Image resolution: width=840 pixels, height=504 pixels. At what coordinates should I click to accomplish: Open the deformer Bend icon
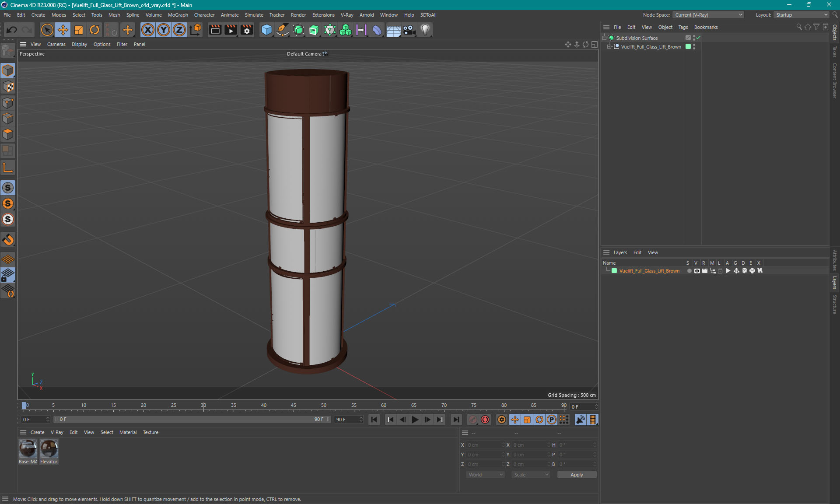click(377, 30)
